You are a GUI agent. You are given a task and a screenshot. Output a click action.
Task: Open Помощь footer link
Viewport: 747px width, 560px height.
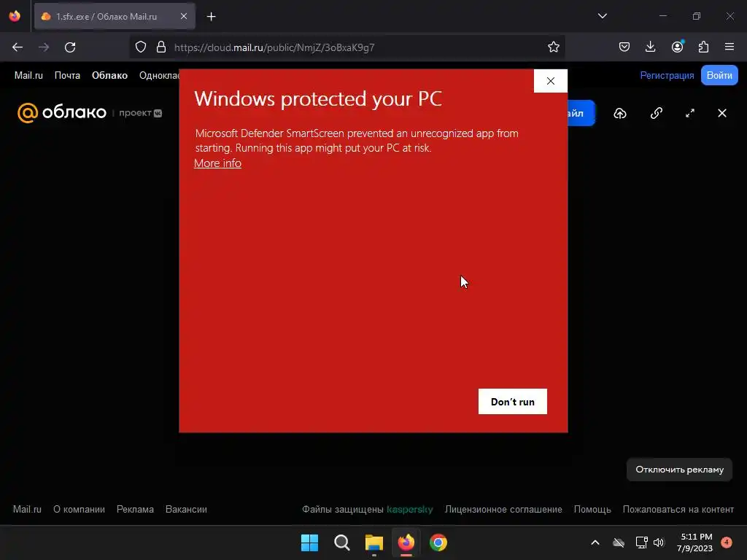click(592, 509)
